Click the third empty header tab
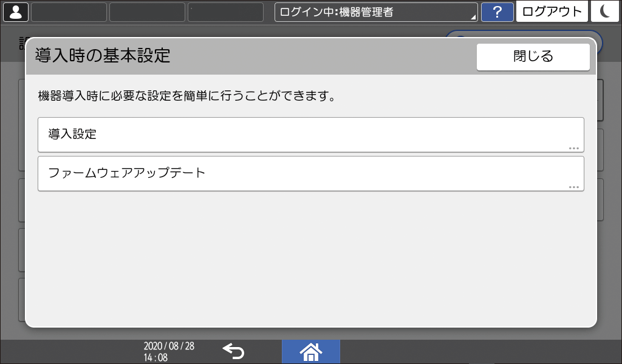The height and width of the screenshot is (364, 622). click(225, 11)
